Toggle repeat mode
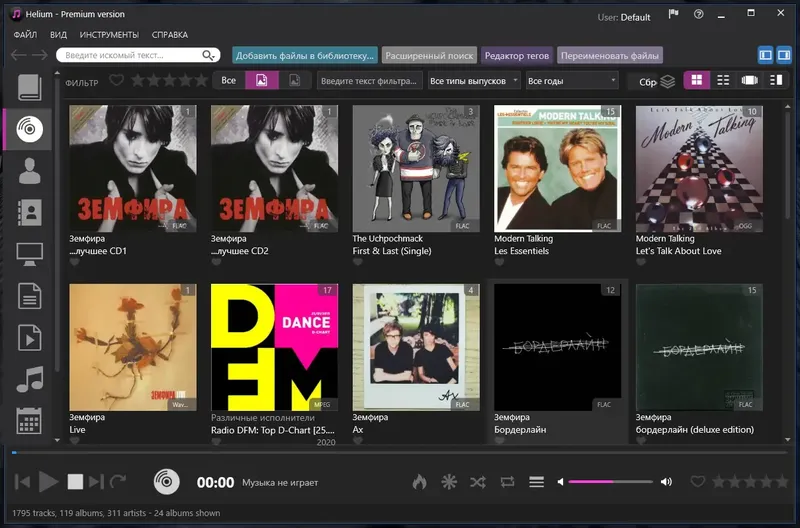Viewport: 800px width, 528px height. point(507,482)
